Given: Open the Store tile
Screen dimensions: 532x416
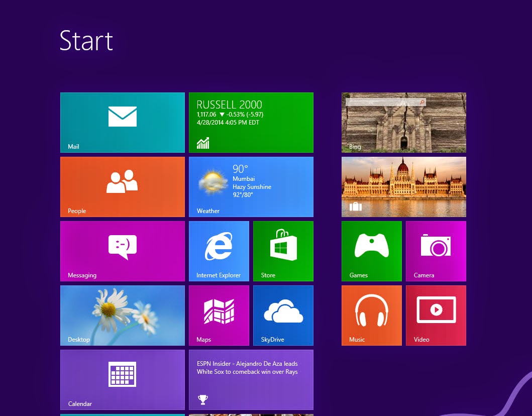Looking at the screenshot, I should tap(283, 251).
